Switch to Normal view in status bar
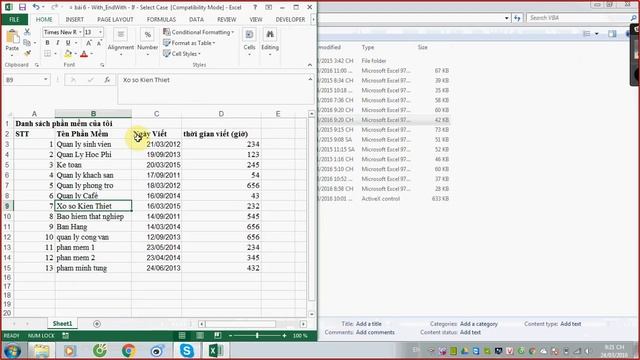Viewport: 640px width, 360px height. click(182, 336)
